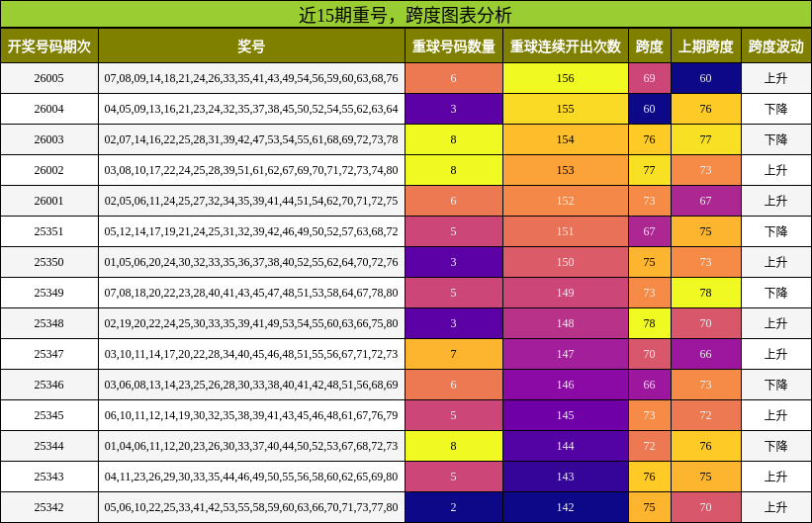The image size is (812, 523).
Task: Select period number 25346
Action: (49, 385)
